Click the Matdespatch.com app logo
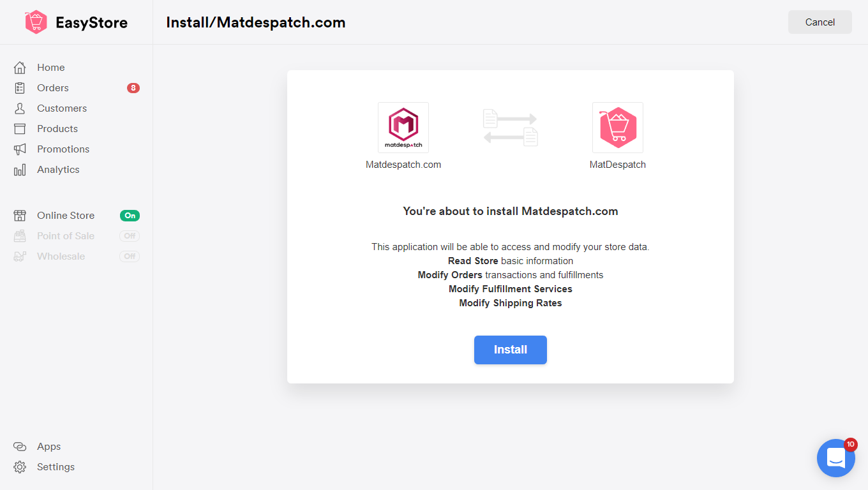Image resolution: width=868 pixels, height=490 pixels. point(403,128)
